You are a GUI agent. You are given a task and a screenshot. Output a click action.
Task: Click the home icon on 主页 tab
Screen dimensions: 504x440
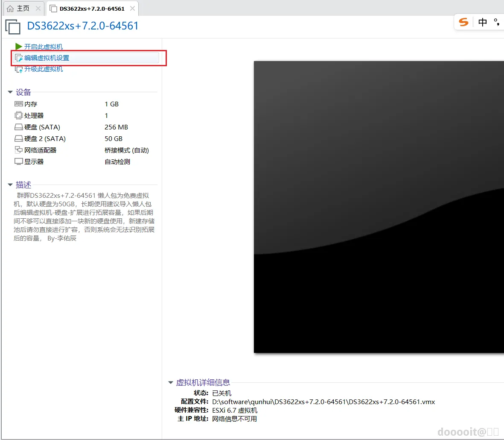click(10, 9)
